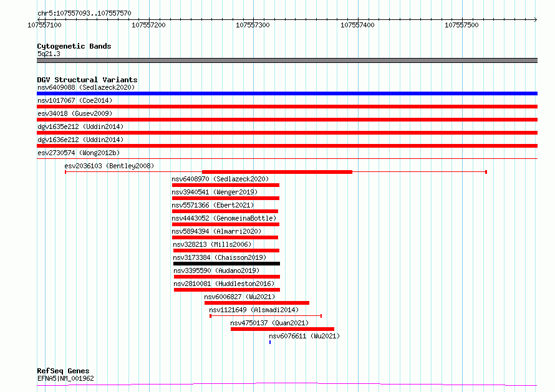The width and height of the screenshot is (555, 392).
Task: Click nsv3173384 (Chaisson2019) label
Action: [x=220, y=257]
